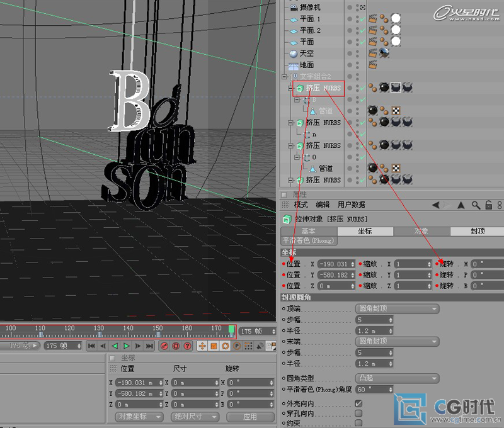Toggle the green enable check on 平面.1
Image resolution: width=504 pixels, height=428 pixels.
click(x=363, y=19)
